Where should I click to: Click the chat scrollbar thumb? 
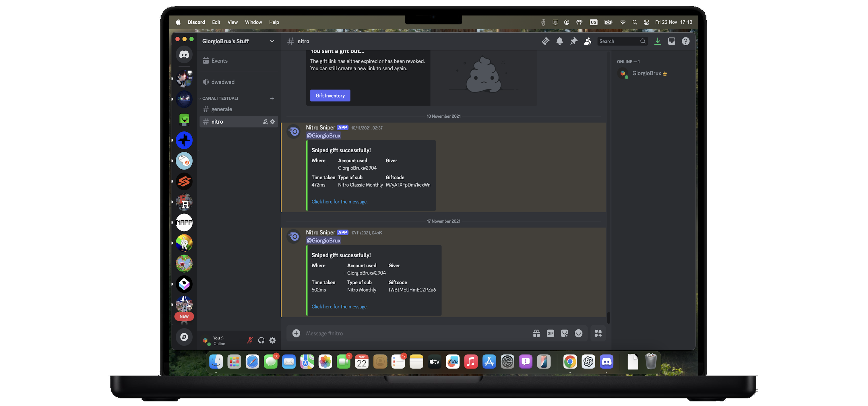tap(609, 317)
